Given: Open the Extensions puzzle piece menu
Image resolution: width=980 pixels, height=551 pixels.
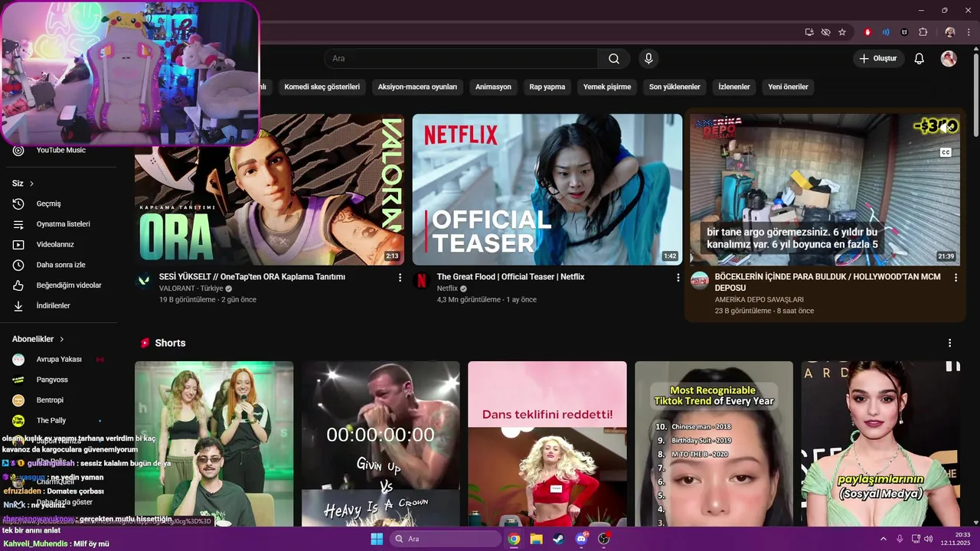Looking at the screenshot, I should point(923,32).
